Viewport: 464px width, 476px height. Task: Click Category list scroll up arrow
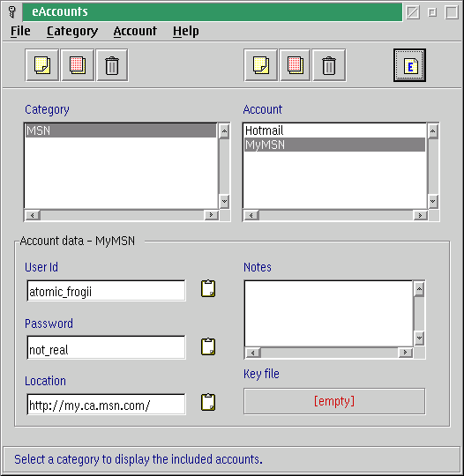pyautogui.click(x=224, y=131)
